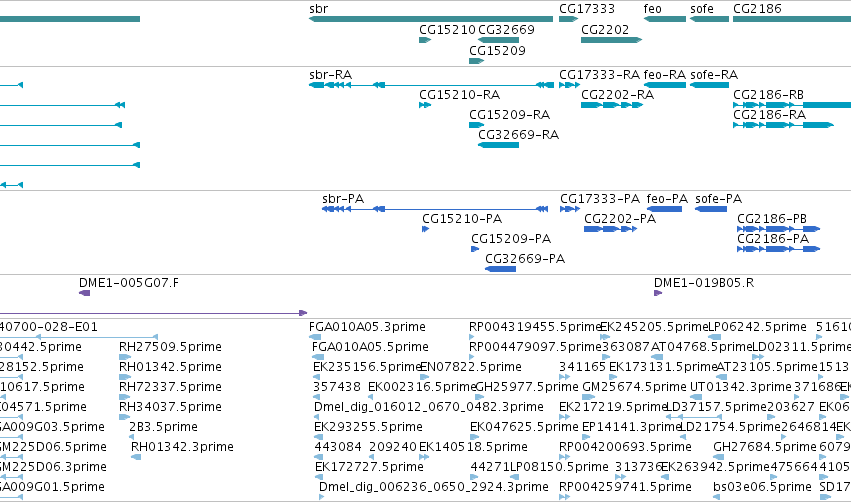Select the feo gene arrow

click(x=665, y=19)
